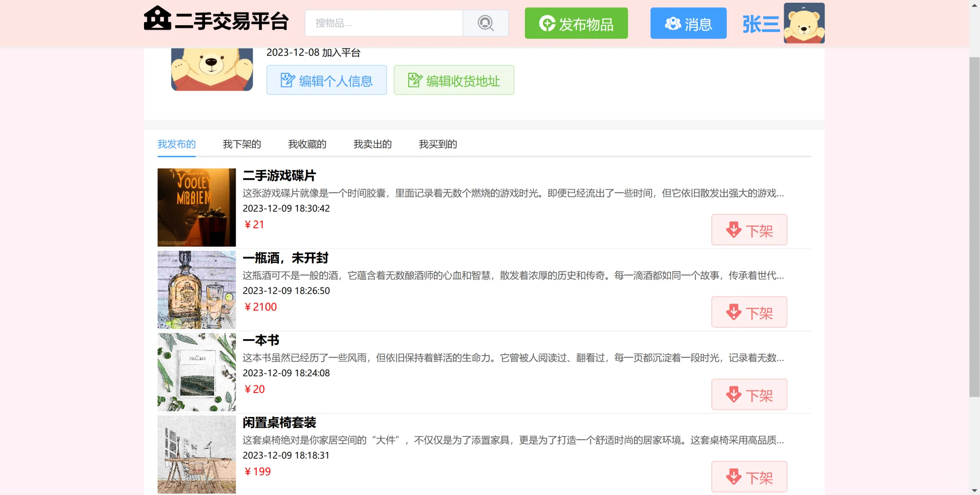The image size is (980, 495).
Task: Open the book item thumbnail image
Action: click(x=196, y=372)
